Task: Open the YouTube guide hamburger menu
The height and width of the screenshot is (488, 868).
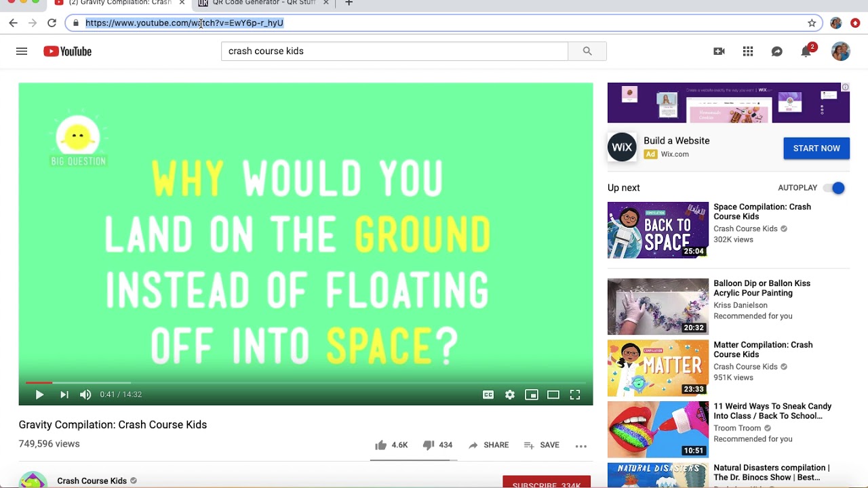Action: 22,51
